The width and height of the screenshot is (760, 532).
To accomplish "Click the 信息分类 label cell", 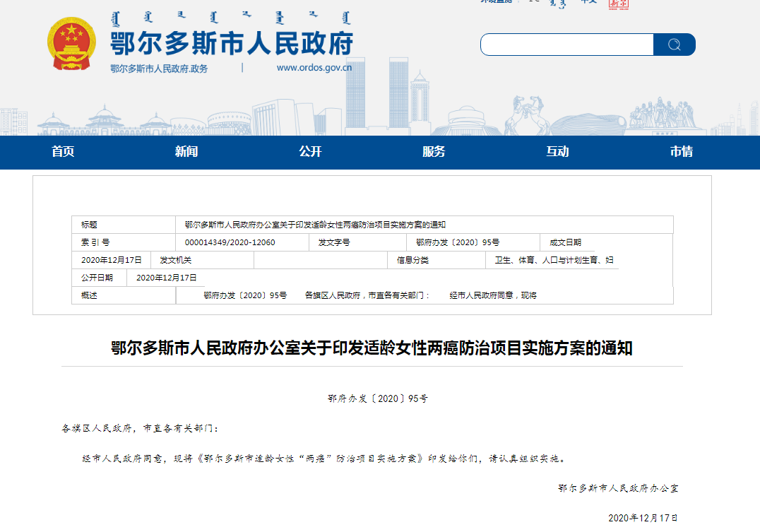I will [x=437, y=260].
